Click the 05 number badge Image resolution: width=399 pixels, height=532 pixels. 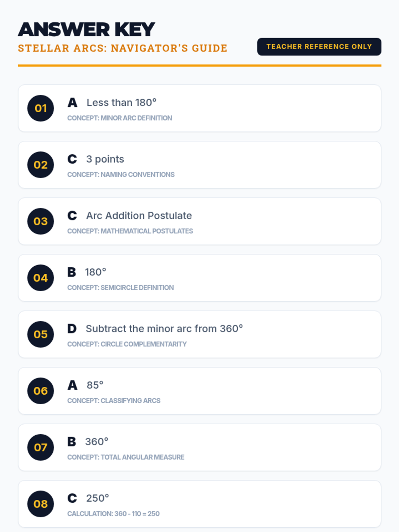pos(41,334)
